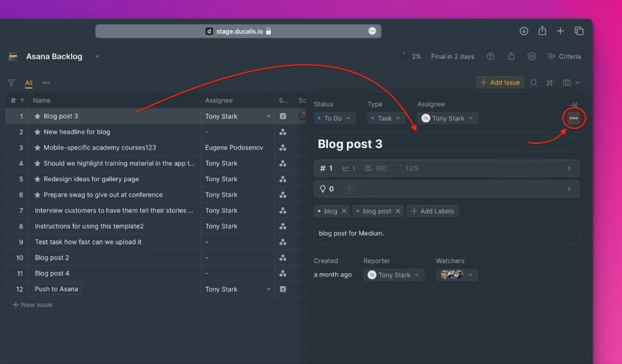Click the browser downloads icon
Image resolution: width=622 pixels, height=364 pixels.
click(x=524, y=31)
